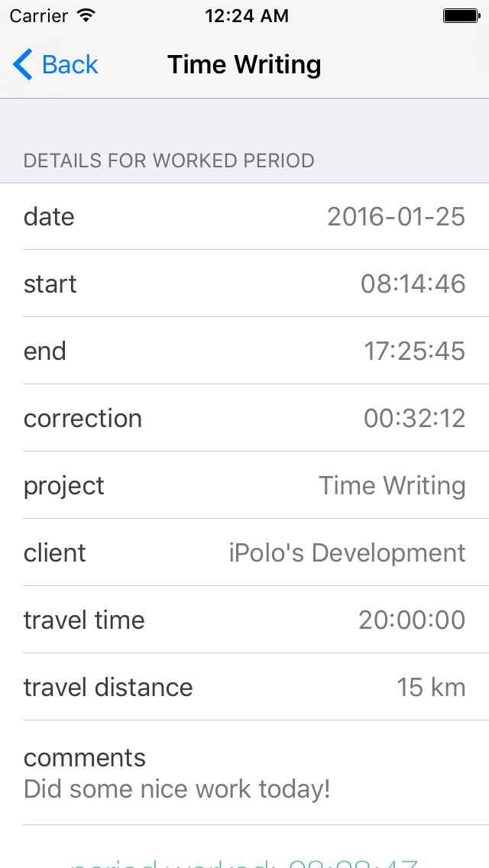Tap the Back link text
The height and width of the screenshot is (868, 489).
tap(70, 65)
